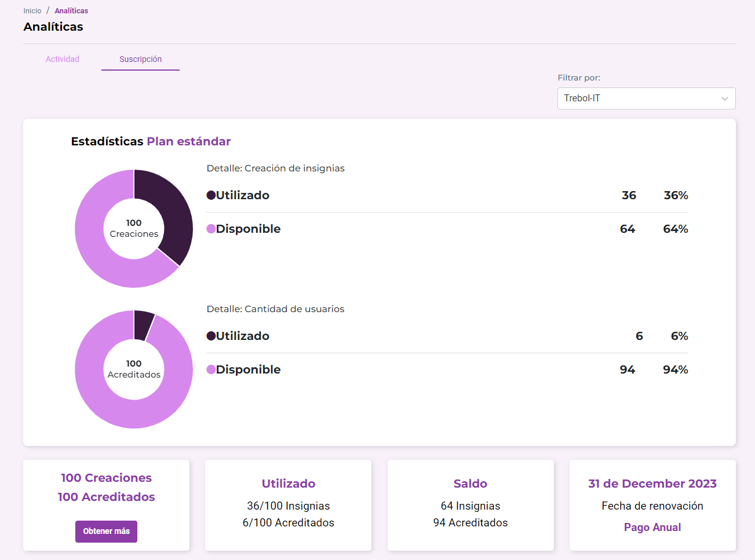Click the 100 Acreditados donut center label
Viewport: 755px width, 560px height.
point(134,369)
